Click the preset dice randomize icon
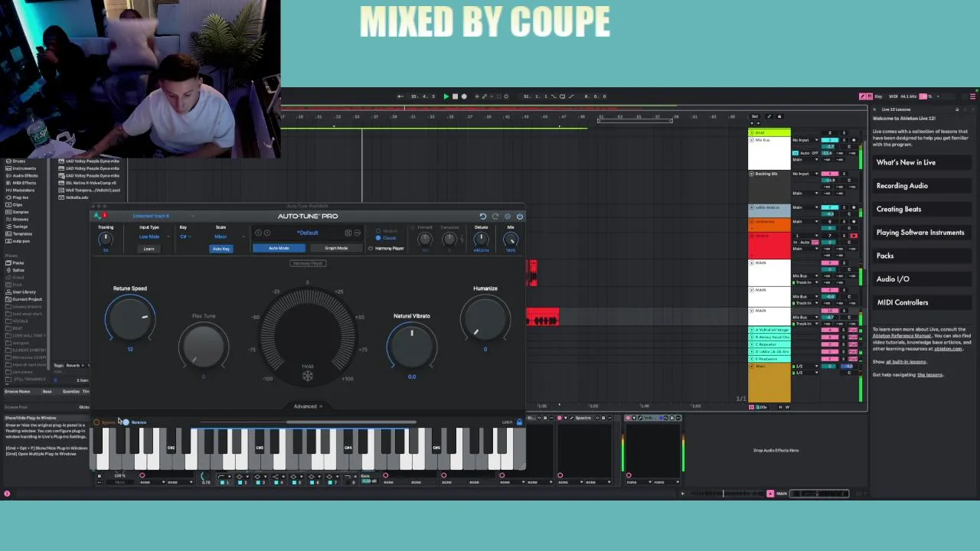This screenshot has height=551, width=980. 348,233
